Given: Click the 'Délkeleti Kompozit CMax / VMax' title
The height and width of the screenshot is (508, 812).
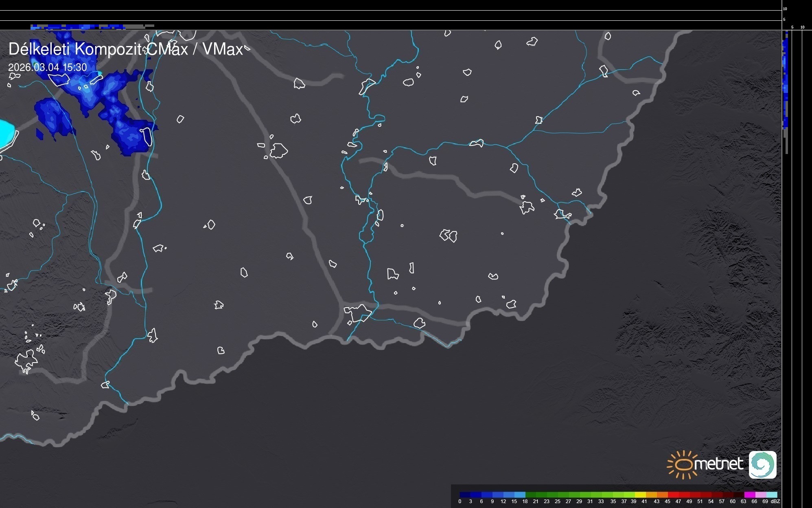Looking at the screenshot, I should 125,49.
